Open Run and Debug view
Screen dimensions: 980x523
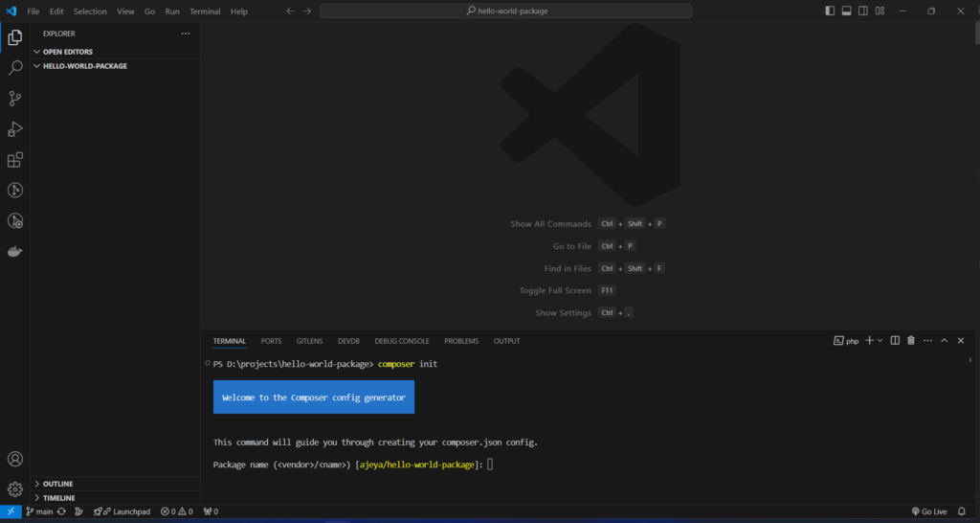tap(15, 129)
